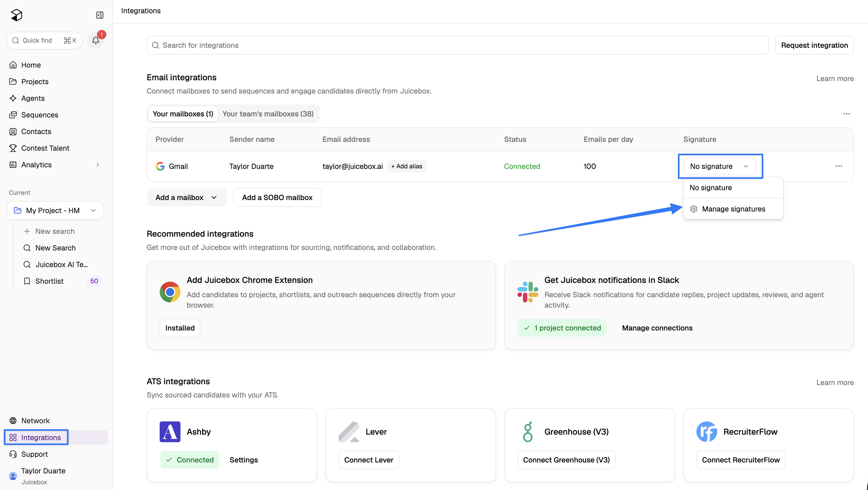Open the Add a mailbox dropdown
Viewport: 868px width, 490px height.
coord(186,197)
